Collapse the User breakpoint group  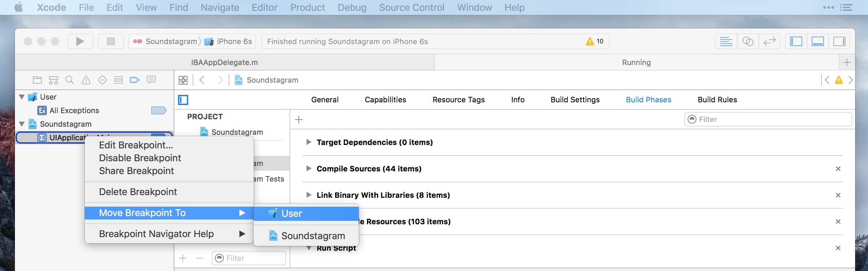click(x=22, y=97)
